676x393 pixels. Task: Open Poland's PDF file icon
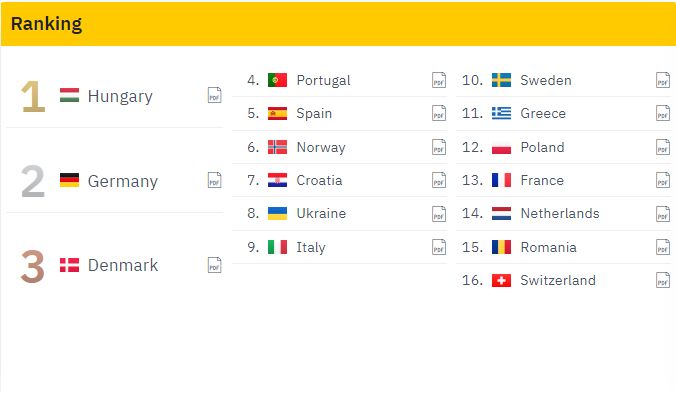click(x=663, y=147)
